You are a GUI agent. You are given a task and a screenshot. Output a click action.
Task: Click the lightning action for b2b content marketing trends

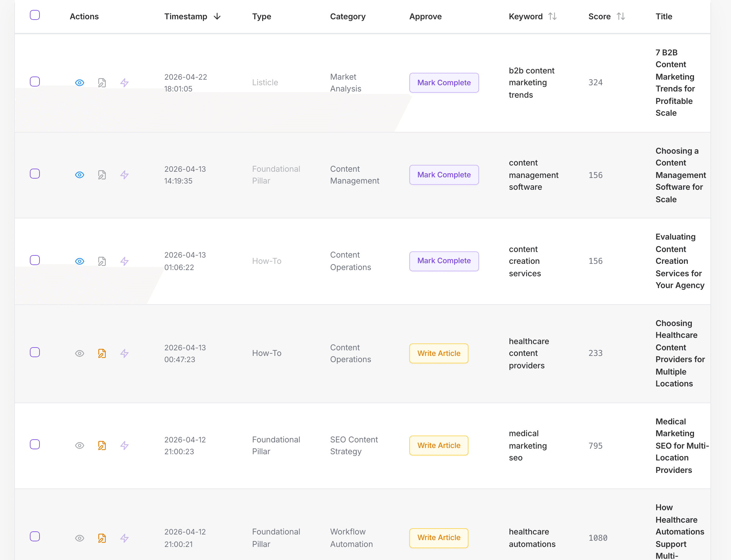click(124, 82)
